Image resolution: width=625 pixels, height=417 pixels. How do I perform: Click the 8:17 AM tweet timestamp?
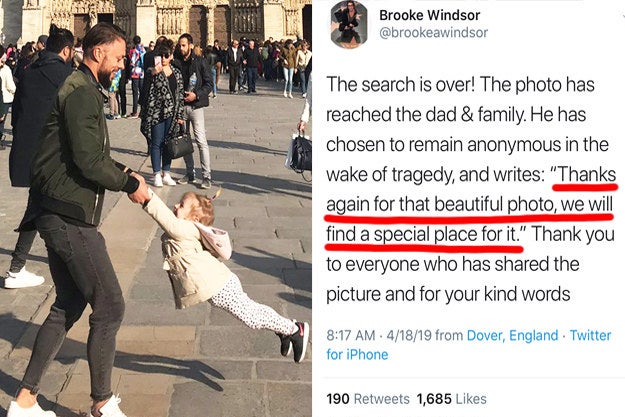coord(351,335)
